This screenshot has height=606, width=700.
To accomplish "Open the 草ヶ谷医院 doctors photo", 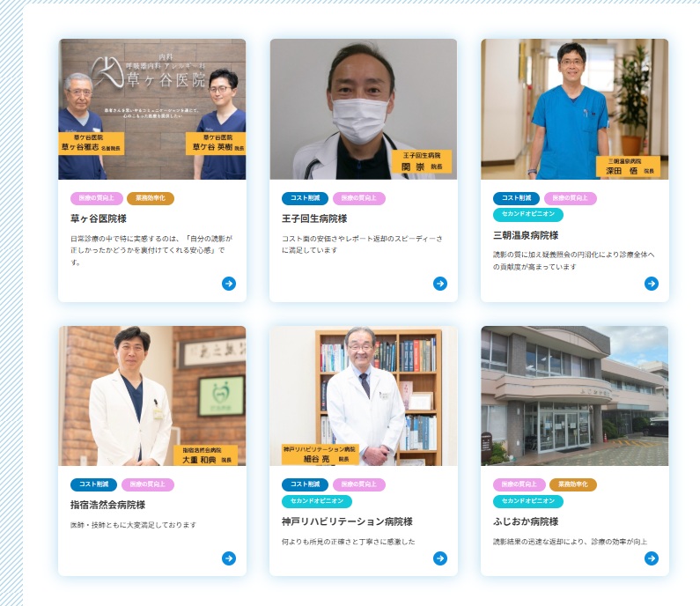I will pyautogui.click(x=152, y=109).
